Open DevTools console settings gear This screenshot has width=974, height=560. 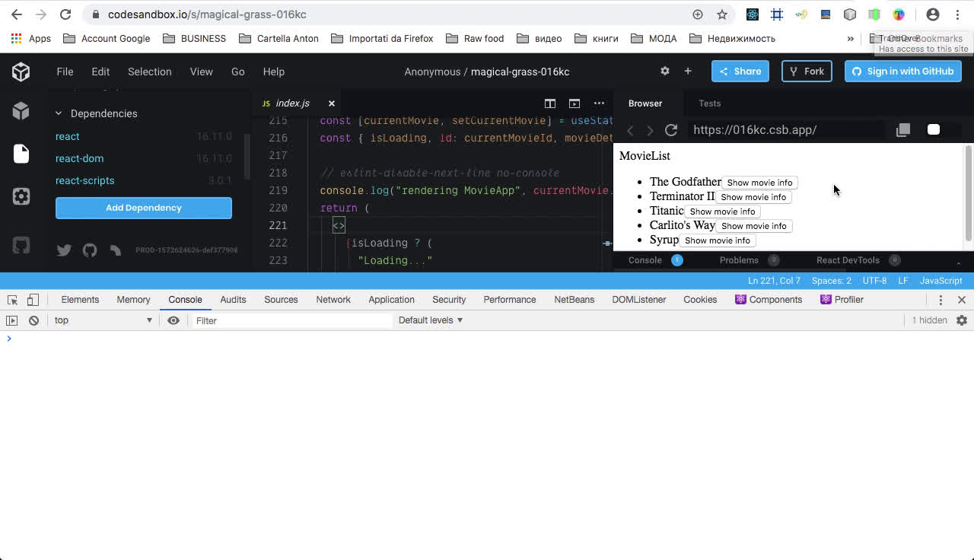pyautogui.click(x=962, y=320)
